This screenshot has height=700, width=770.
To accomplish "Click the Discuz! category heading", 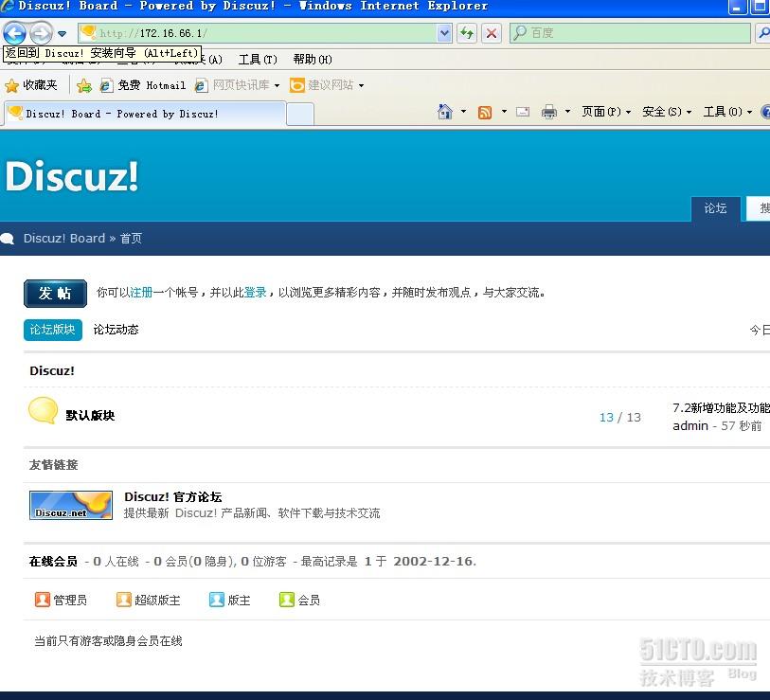I will click(x=52, y=371).
